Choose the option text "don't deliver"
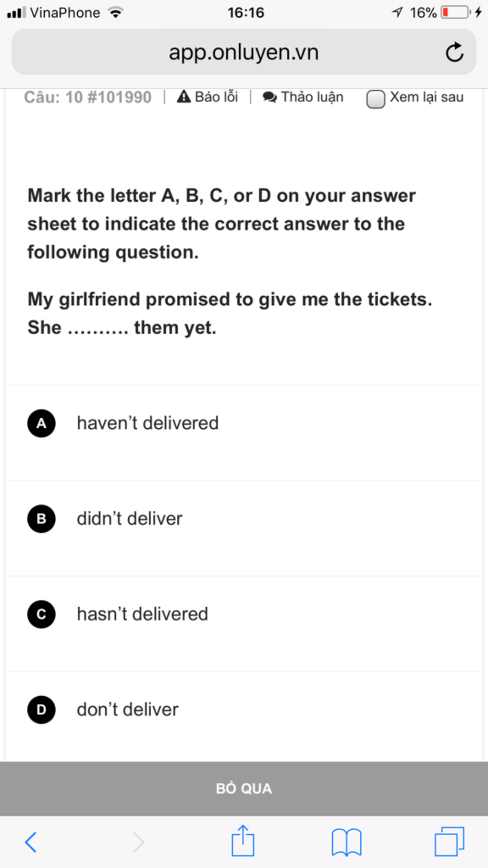This screenshot has width=488, height=868. [x=128, y=709]
